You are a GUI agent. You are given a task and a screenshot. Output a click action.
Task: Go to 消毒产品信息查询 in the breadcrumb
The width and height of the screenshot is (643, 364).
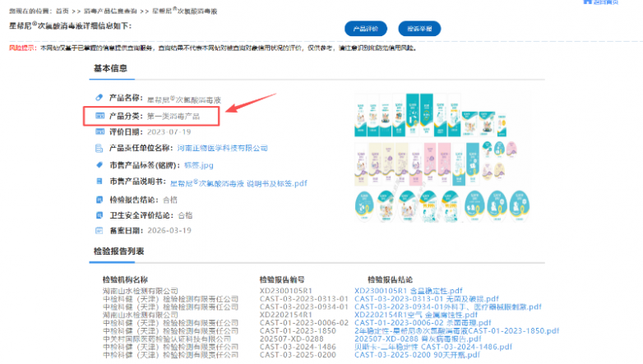pyautogui.click(x=110, y=11)
